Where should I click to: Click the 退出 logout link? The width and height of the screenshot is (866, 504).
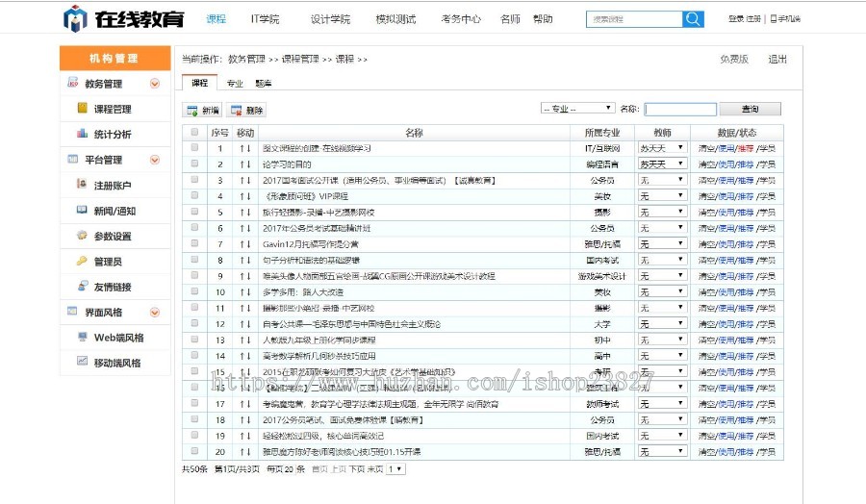pyautogui.click(x=777, y=60)
